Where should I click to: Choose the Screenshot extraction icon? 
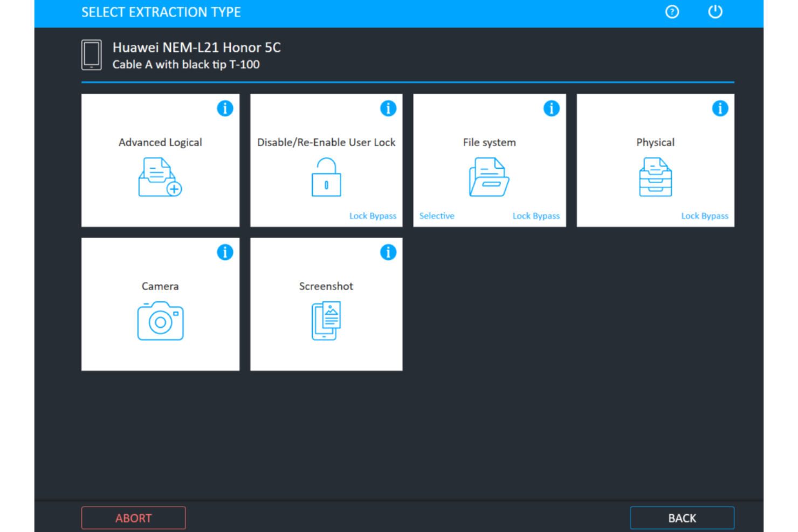point(326,321)
